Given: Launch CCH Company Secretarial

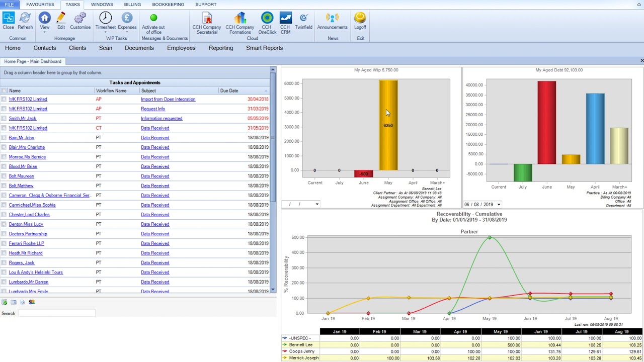Looking at the screenshot, I should (x=207, y=18).
